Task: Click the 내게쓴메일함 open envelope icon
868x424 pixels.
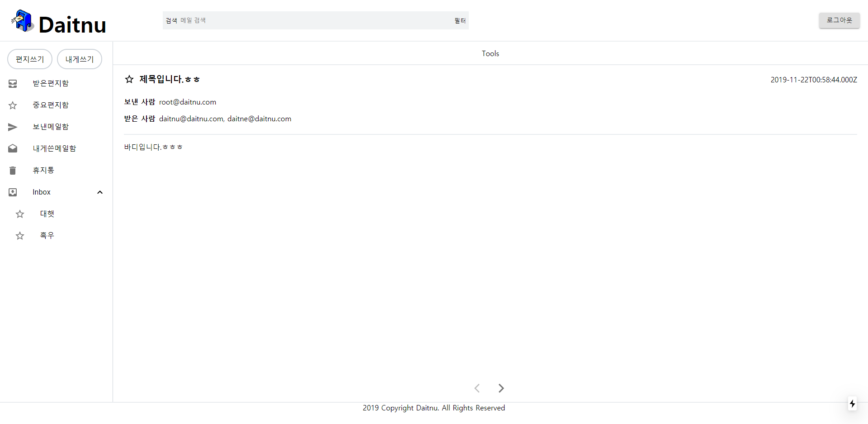Action: tap(13, 148)
